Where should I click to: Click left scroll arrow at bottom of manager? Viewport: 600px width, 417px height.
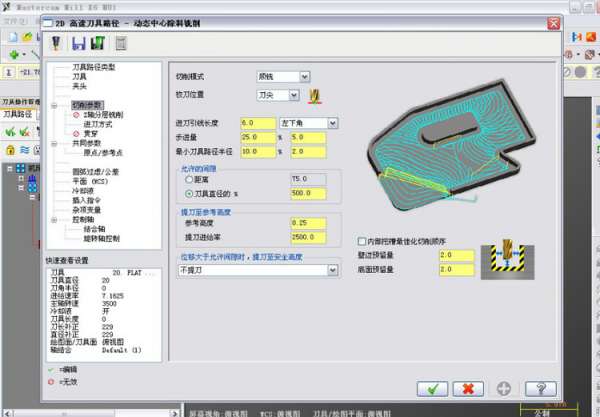pos(7,413)
